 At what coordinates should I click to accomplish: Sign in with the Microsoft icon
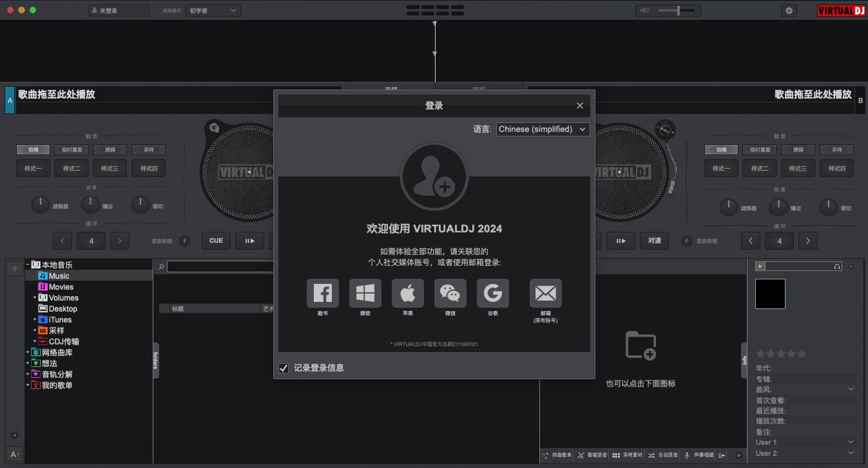coord(365,294)
